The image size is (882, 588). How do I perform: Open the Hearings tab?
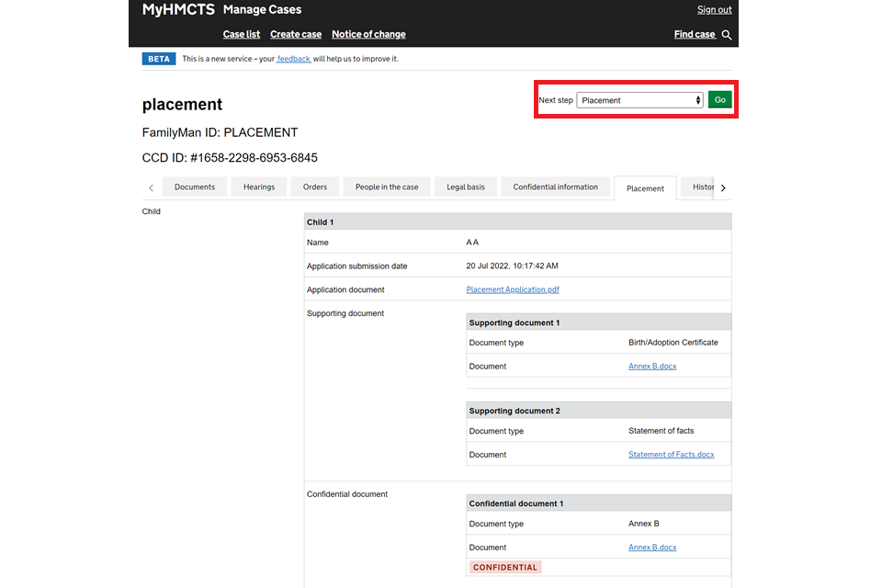(x=259, y=187)
